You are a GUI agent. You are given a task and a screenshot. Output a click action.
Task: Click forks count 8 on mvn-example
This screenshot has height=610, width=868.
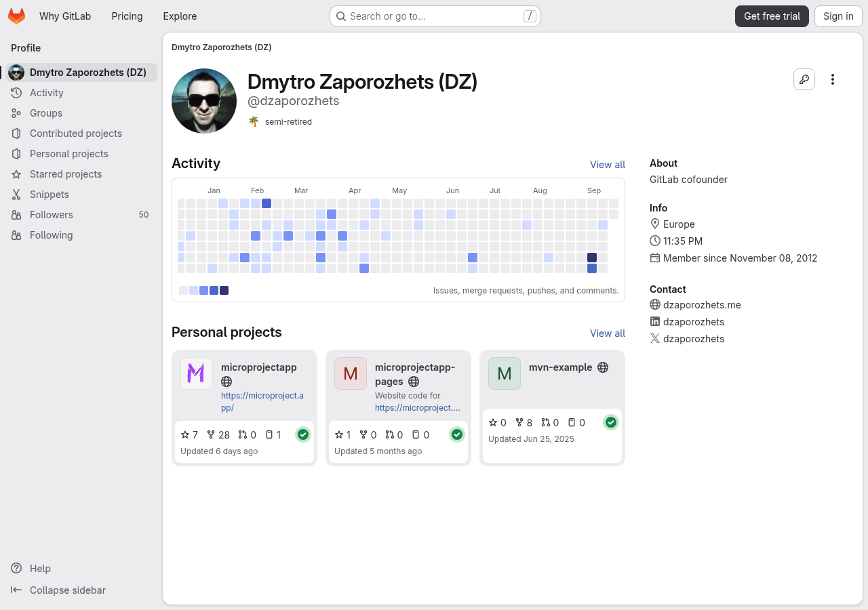pos(524,423)
